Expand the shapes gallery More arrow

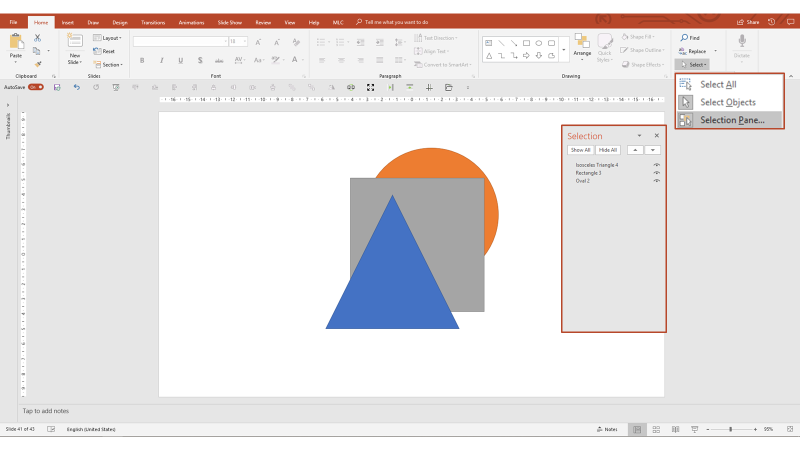click(564, 49)
